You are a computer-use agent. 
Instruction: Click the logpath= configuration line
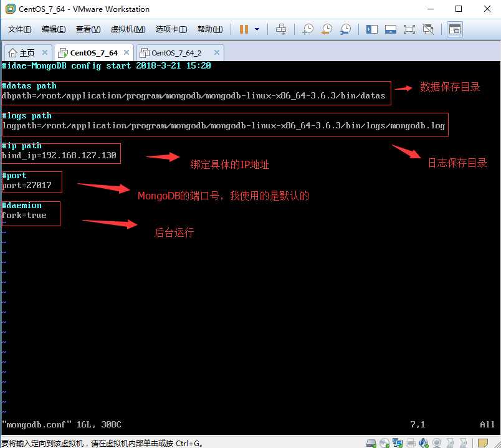coord(223,126)
